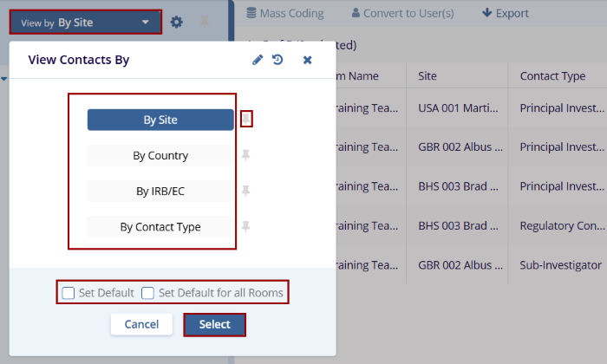
Task: Select the By Site view option
Action: (x=160, y=120)
